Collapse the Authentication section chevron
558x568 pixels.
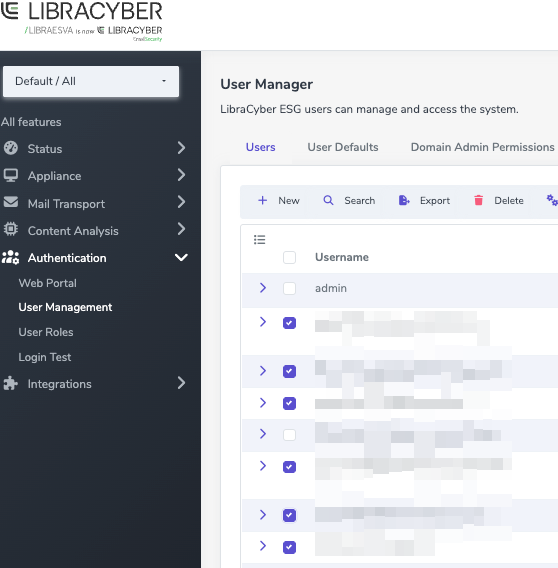click(181, 258)
